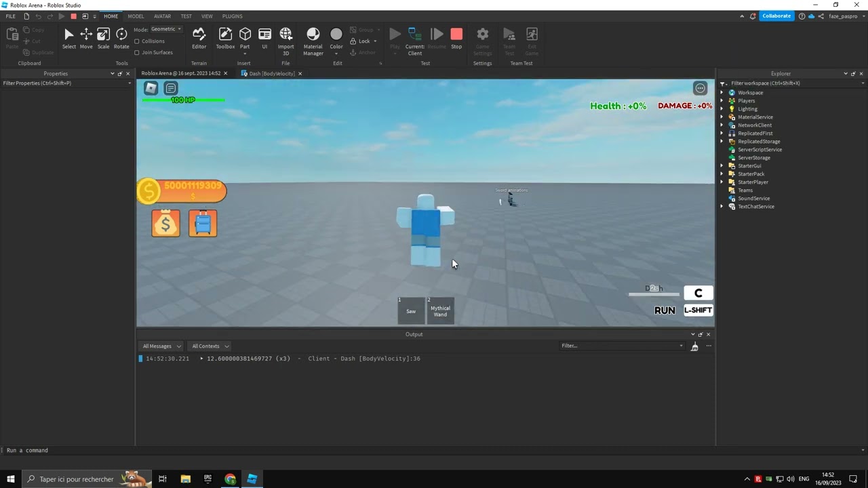Open the Dash [BodyVelocity] script tab
The height and width of the screenshot is (488, 868).
[271, 73]
